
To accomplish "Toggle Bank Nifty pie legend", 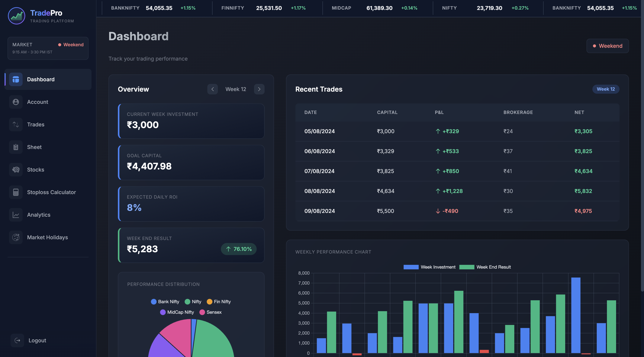I will pos(165,302).
